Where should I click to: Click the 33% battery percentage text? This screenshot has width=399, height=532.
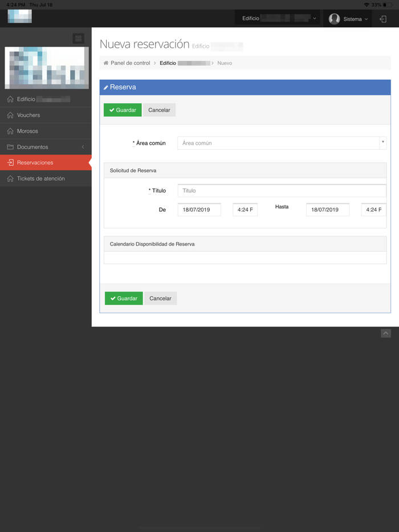[x=376, y=5]
